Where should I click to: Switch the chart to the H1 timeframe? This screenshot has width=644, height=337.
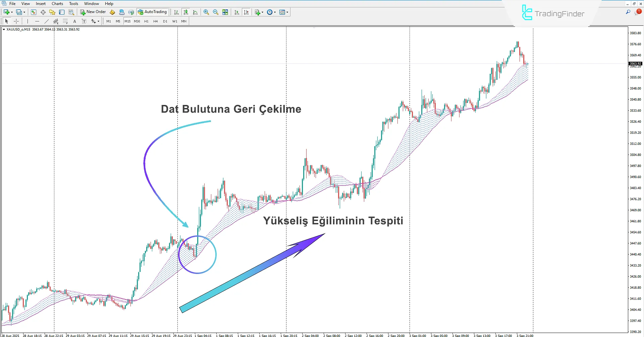point(146,21)
